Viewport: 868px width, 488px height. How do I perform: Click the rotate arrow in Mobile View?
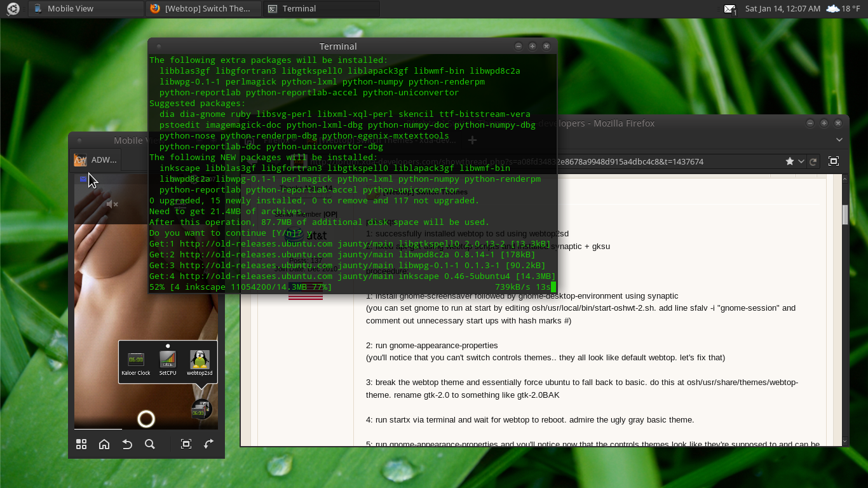pyautogui.click(x=209, y=444)
